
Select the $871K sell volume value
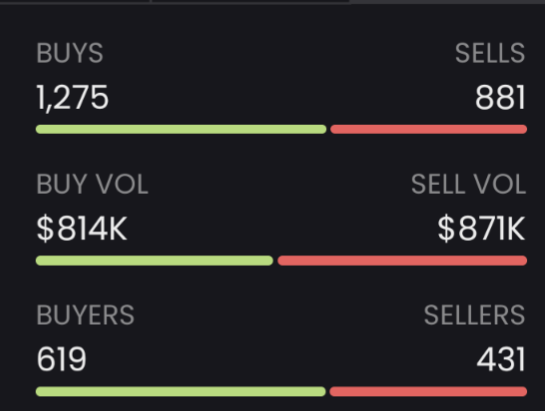(481, 229)
